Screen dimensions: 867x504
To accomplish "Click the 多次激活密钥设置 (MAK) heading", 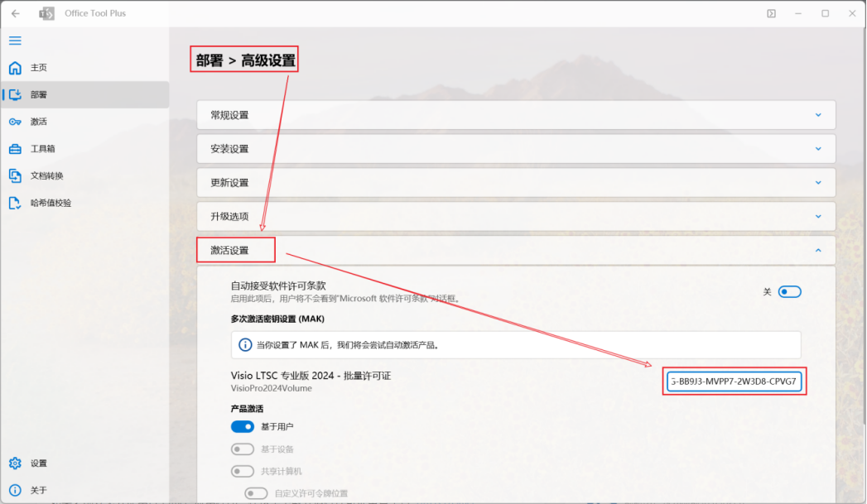I will 277,319.
